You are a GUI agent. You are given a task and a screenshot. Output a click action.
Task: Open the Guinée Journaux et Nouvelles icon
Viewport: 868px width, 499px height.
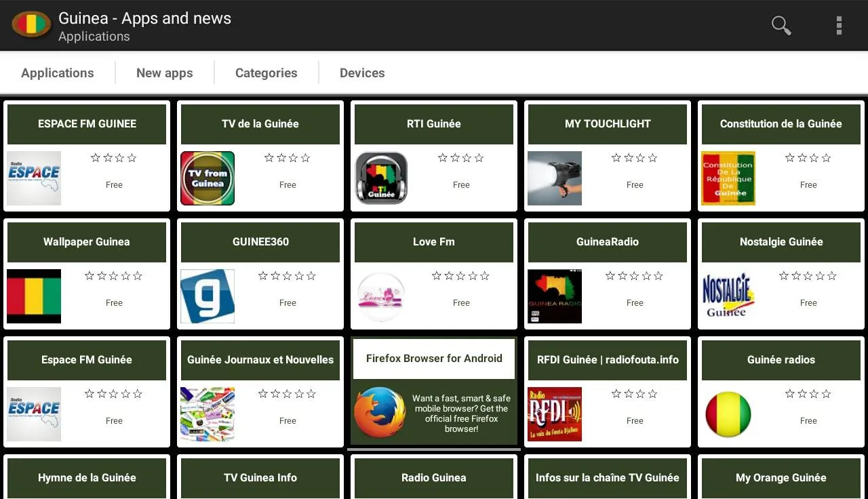pyautogui.click(x=208, y=414)
